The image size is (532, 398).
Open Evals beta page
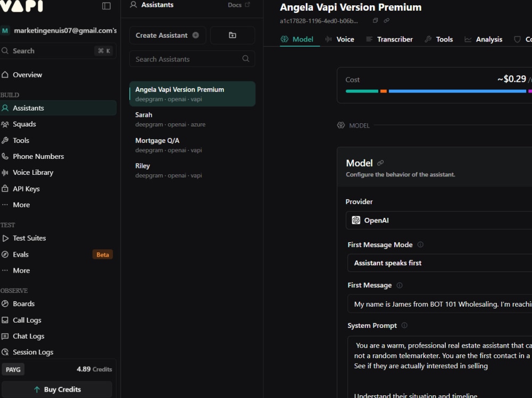coord(59,255)
